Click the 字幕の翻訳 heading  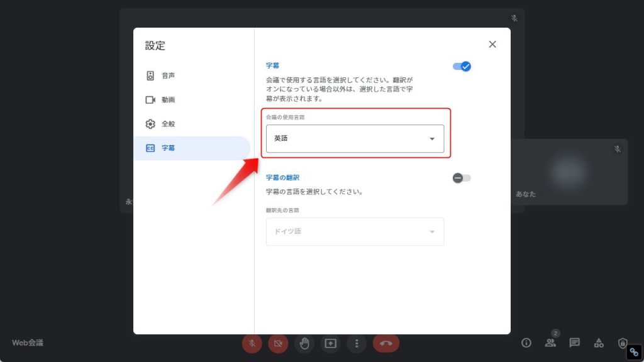coord(282,178)
